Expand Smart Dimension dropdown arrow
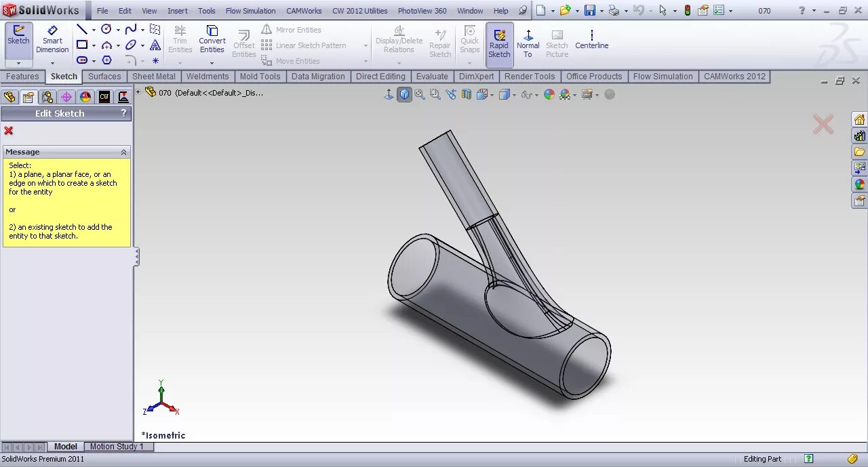 [52, 63]
